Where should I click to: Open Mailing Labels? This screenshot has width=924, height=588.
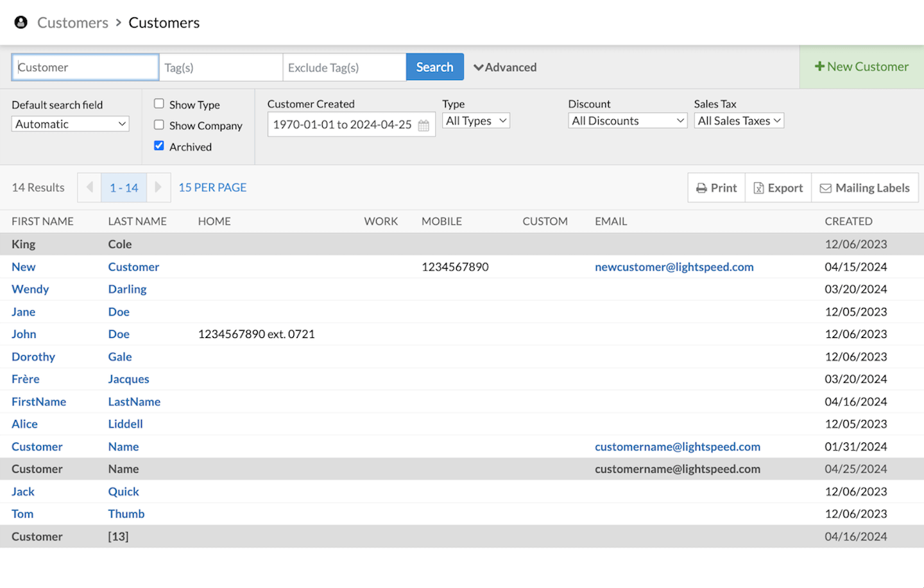click(x=864, y=188)
